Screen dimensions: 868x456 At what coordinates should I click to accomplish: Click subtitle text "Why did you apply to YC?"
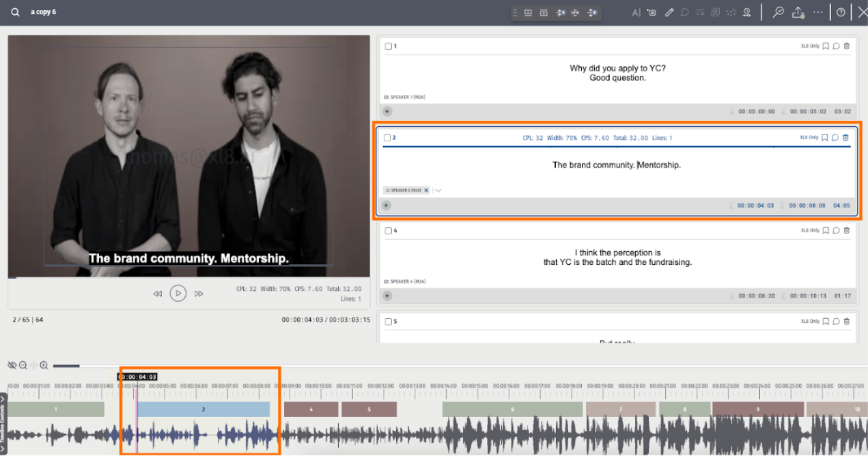point(617,68)
